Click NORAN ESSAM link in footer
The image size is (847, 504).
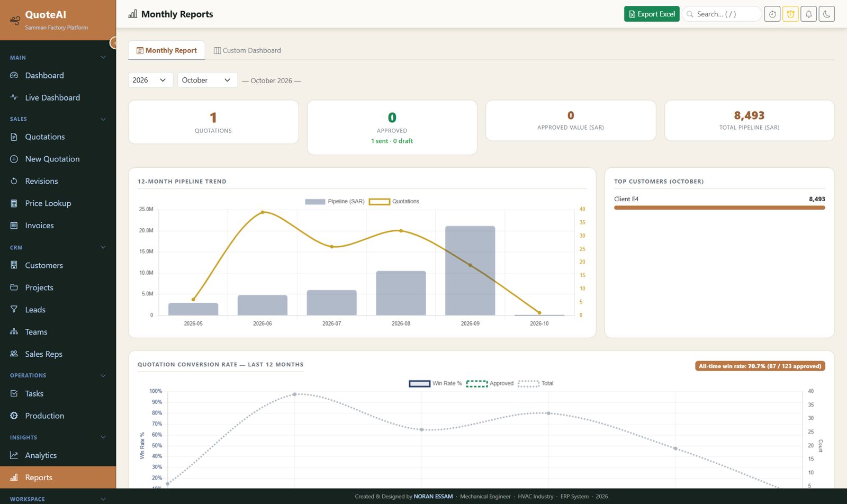[433, 497]
